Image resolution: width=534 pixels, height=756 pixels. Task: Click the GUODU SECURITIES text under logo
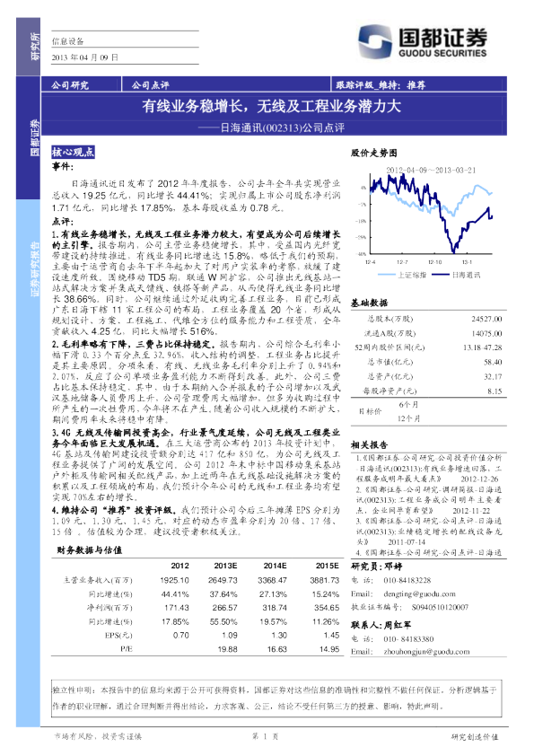(442, 54)
